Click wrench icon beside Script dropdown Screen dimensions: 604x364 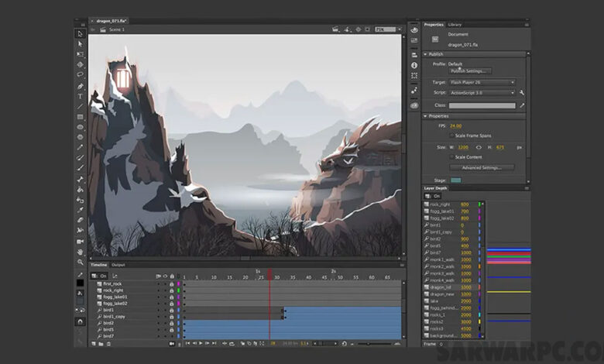[x=522, y=92]
